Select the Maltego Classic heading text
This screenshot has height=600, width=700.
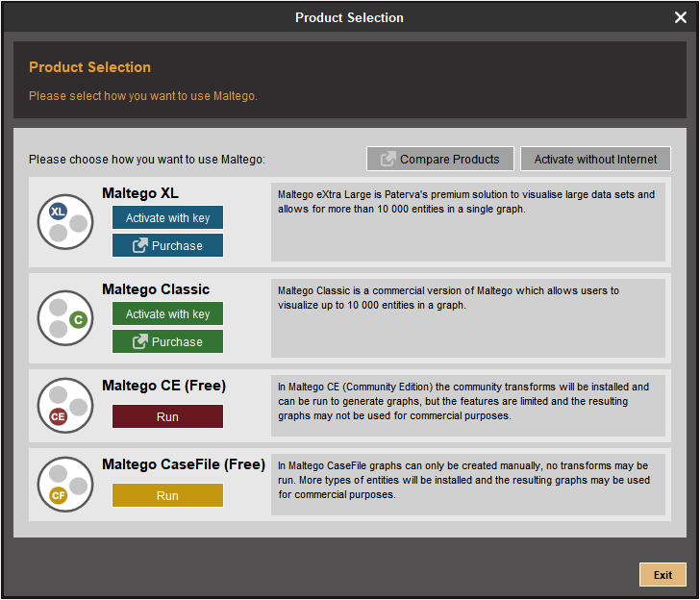156,289
